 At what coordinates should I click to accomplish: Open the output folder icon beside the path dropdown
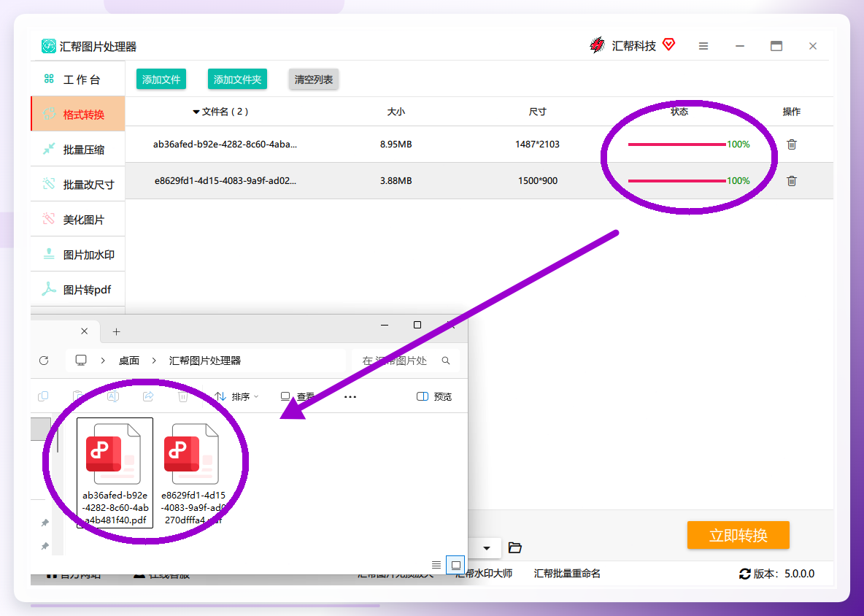click(x=514, y=547)
